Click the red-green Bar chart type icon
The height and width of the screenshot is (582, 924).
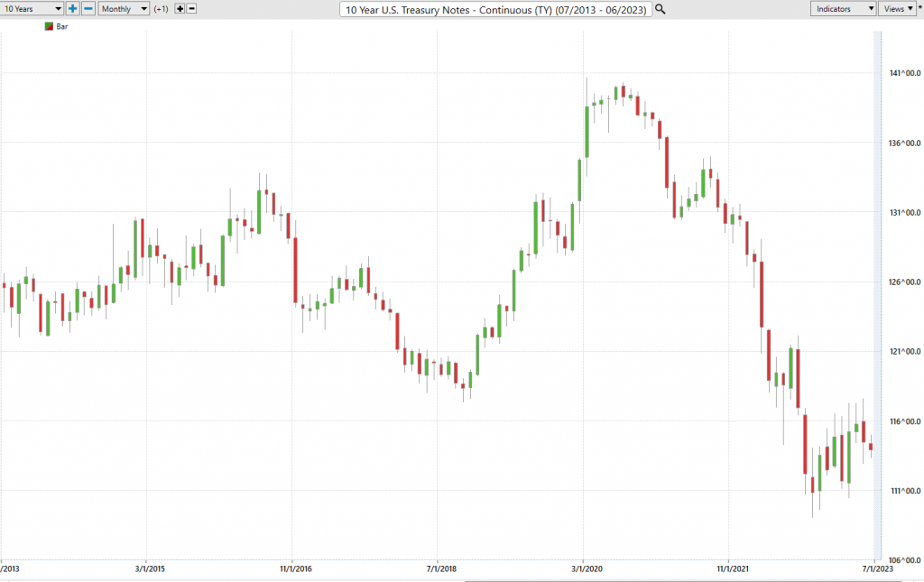[49, 26]
